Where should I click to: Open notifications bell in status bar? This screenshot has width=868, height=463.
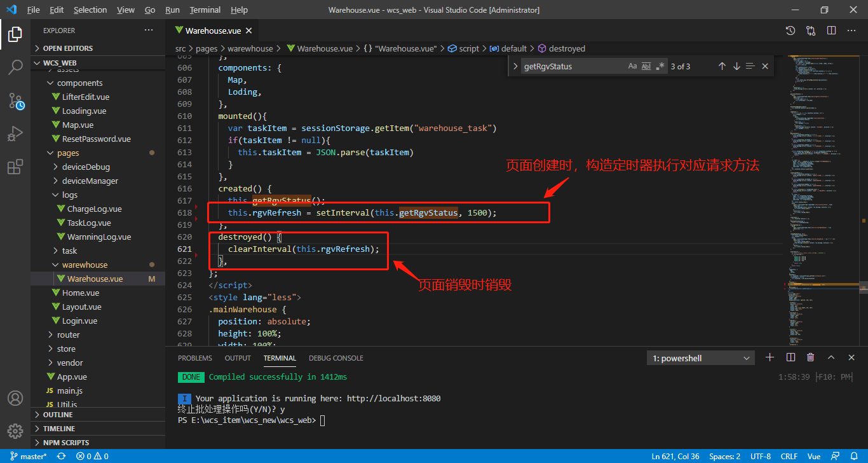(x=855, y=456)
